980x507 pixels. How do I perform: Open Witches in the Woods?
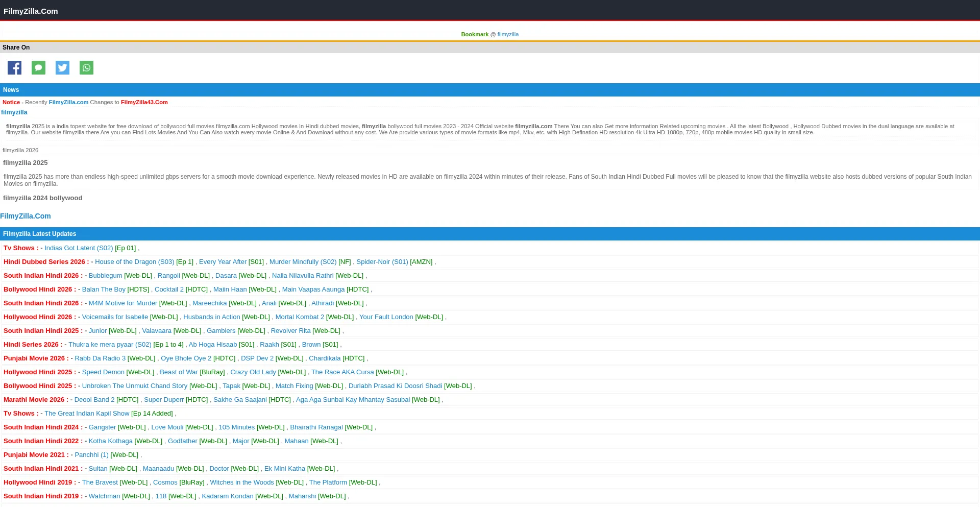coord(242,482)
